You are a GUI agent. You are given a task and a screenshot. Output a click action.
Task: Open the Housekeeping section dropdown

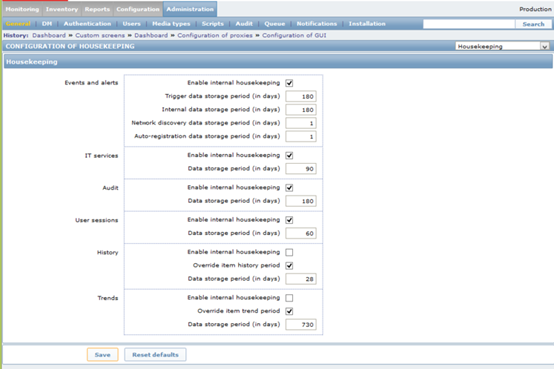pos(502,46)
